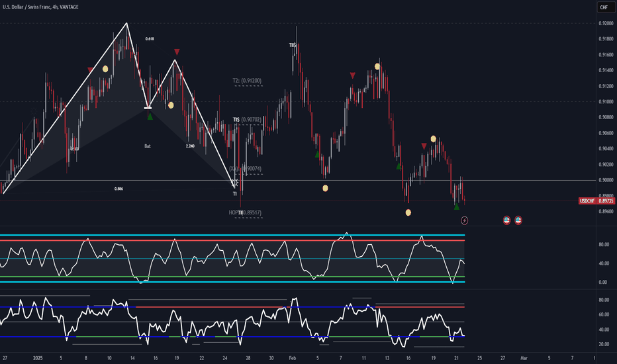
Task: Click the 0.91600 price axis label
Action: 606,55
